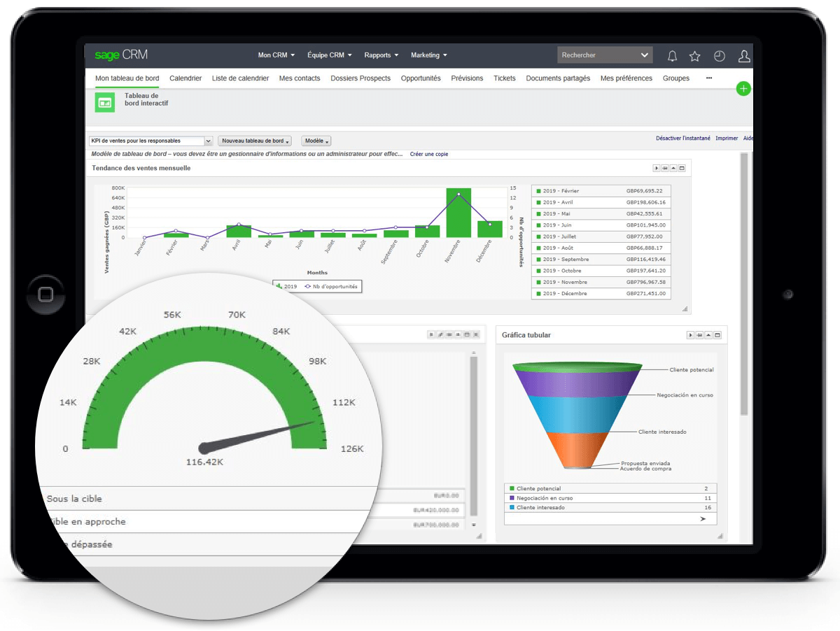The height and width of the screenshot is (631, 840).
Task: Click inside the Rechercher search field
Action: pyautogui.click(x=598, y=55)
